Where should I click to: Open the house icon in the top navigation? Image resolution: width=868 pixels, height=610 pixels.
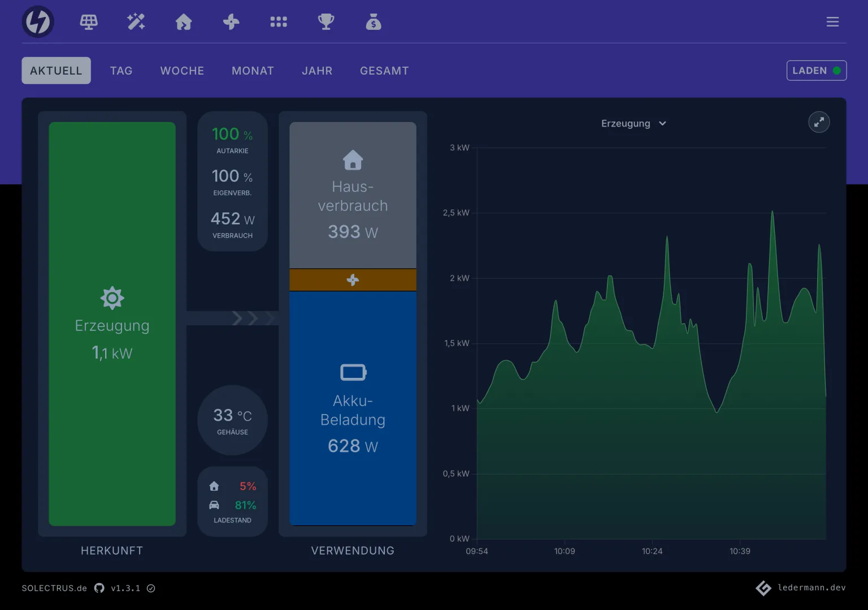(x=184, y=22)
